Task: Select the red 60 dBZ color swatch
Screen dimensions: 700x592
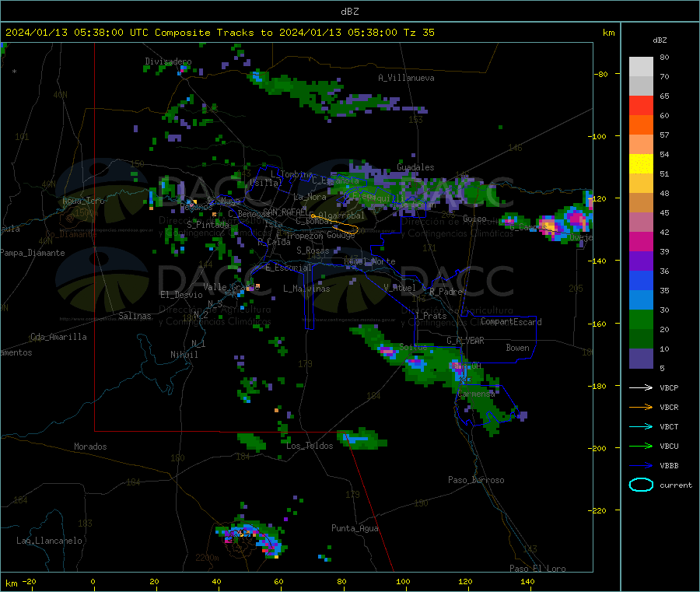Action: click(x=641, y=106)
